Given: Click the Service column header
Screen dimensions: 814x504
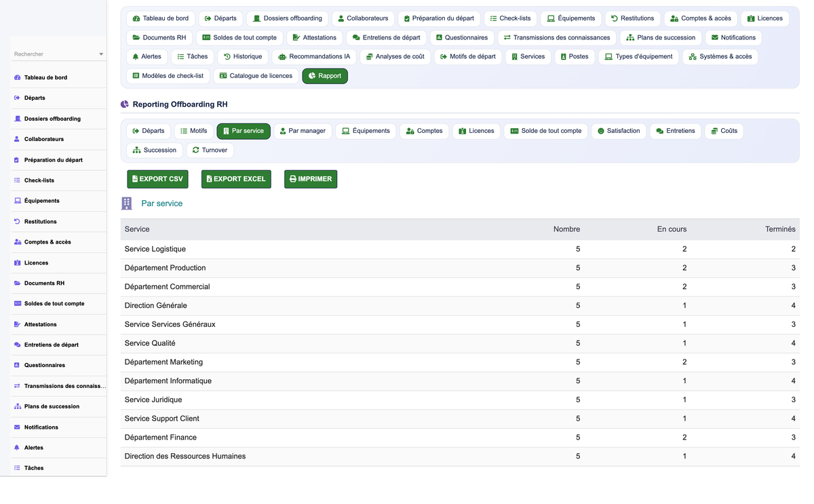Looking at the screenshot, I should [x=137, y=229].
